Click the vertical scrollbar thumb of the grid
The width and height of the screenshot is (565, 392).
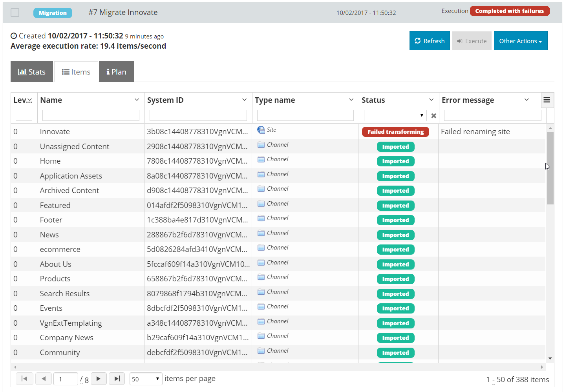[x=550, y=168]
